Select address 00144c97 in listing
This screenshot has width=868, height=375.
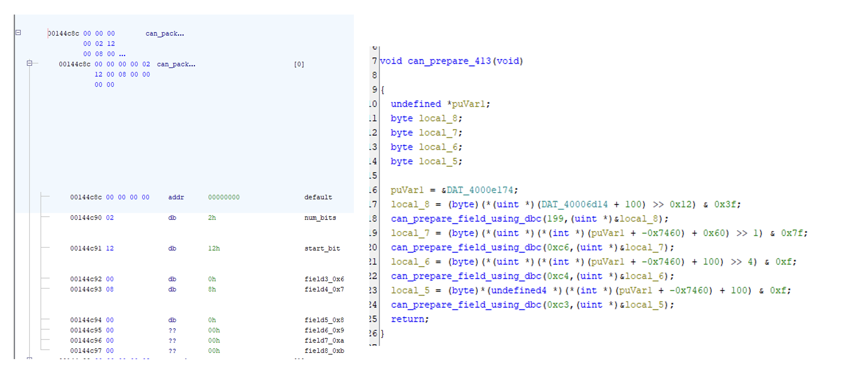86,351
